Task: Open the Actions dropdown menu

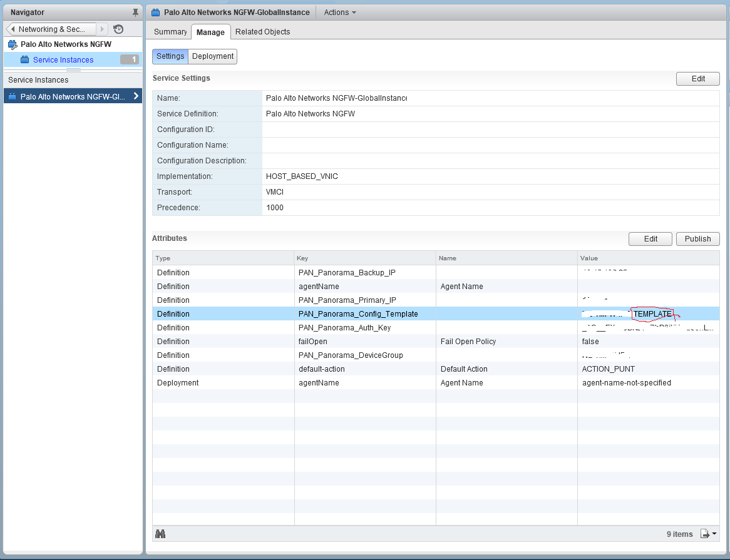Action: [x=340, y=13]
